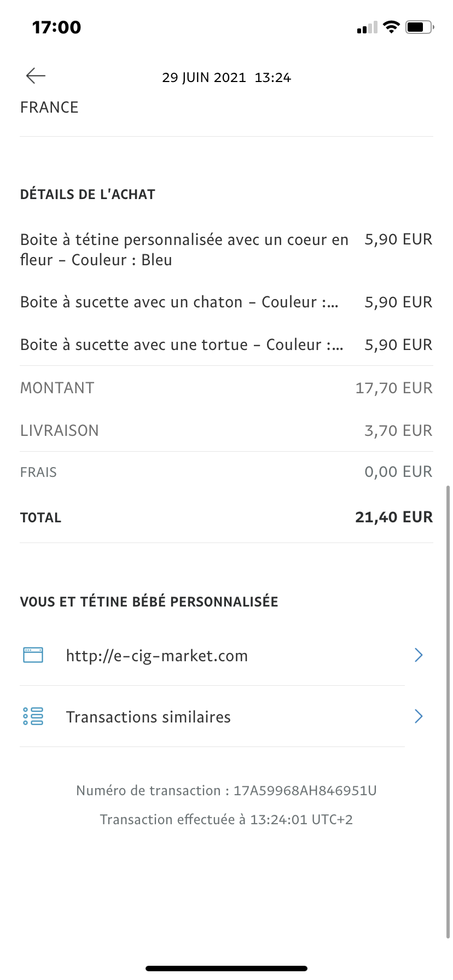
Task: Tap the home indicator bar
Action: coord(226,968)
